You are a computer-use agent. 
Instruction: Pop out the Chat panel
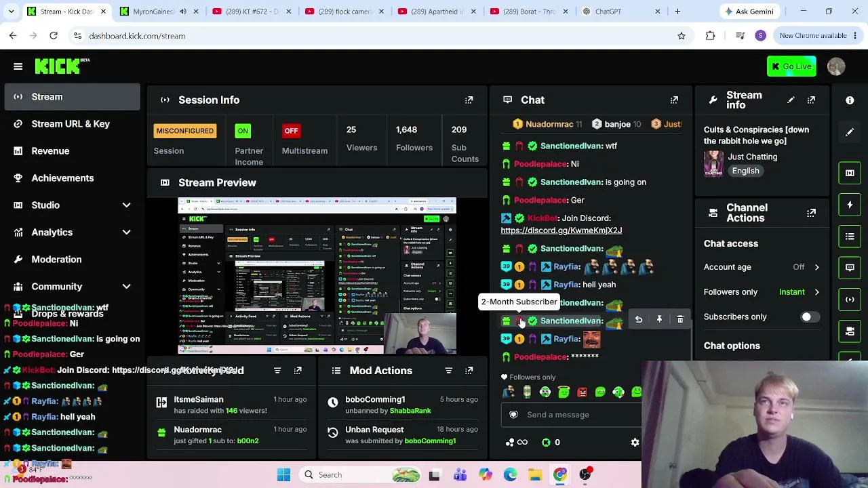[674, 100]
